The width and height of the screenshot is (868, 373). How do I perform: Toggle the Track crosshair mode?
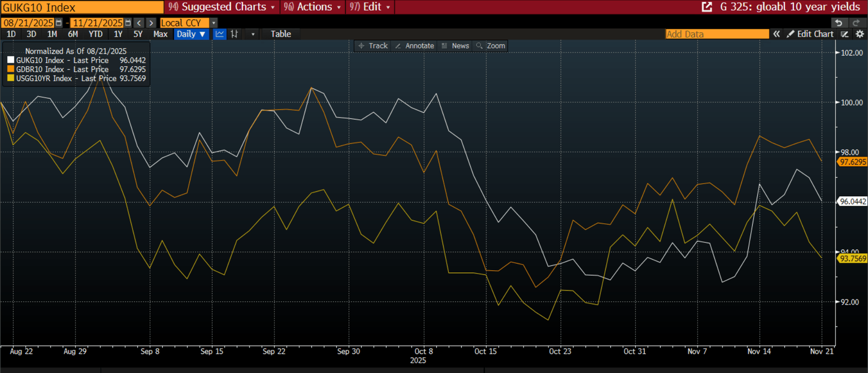click(373, 46)
